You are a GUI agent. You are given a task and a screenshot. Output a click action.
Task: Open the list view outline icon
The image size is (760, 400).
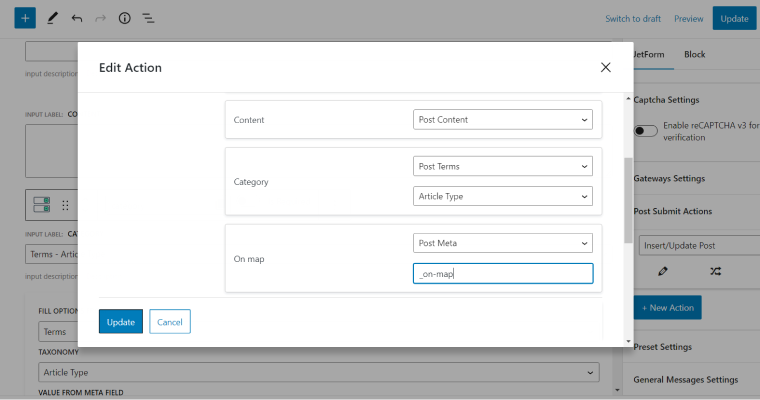148,18
